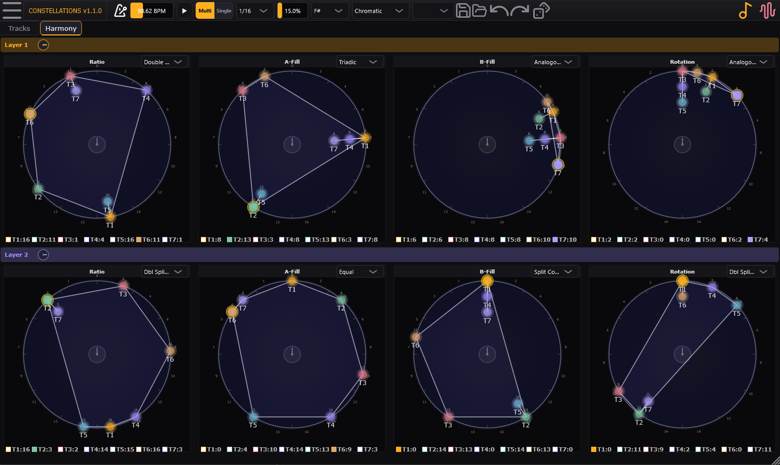The width and height of the screenshot is (780, 465).
Task: Open Layer 2 B-Fill 'Split Co...' dropdown
Action: (554, 272)
